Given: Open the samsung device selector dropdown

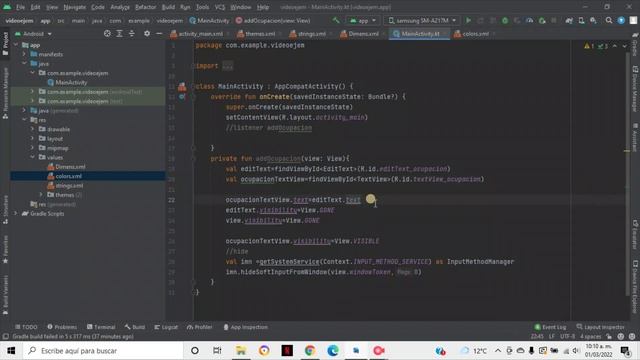Looking at the screenshot, I should 422,20.
